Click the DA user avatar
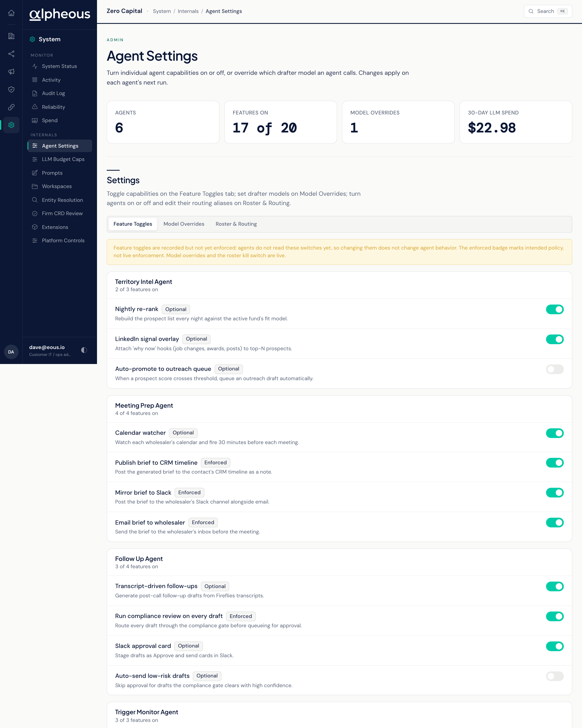Viewport: 582px width, 728px height. (x=11, y=352)
